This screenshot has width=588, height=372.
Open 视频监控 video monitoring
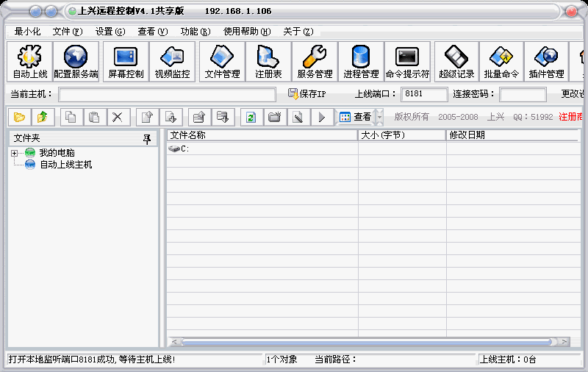172,62
